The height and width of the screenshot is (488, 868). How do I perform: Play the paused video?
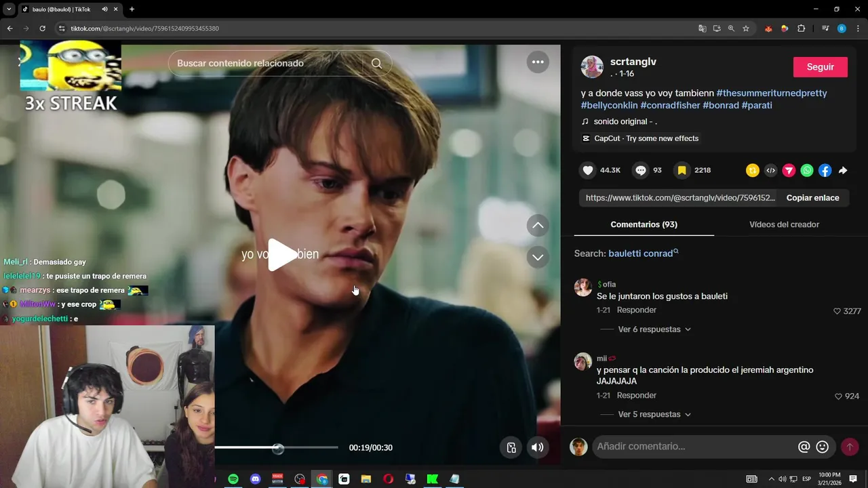282,255
